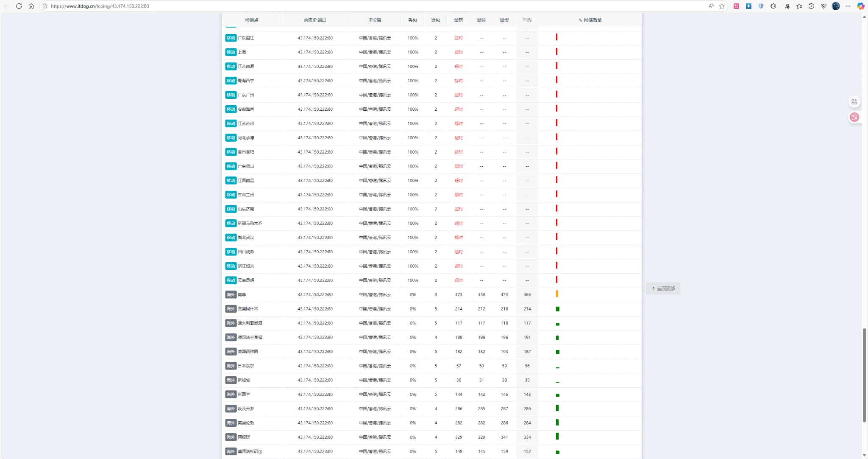Sort by 检测点 column header

click(x=251, y=20)
